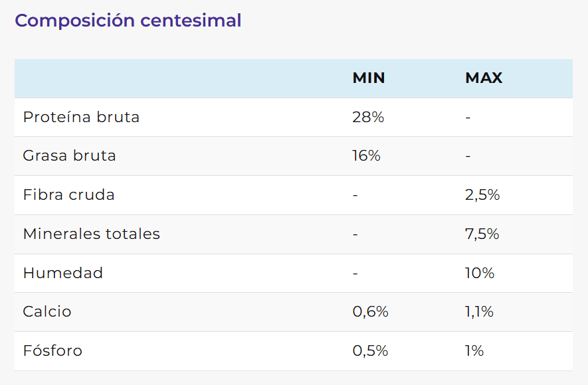Viewport: 588px width, 385px height.
Task: Select the Proteína bruta row label
Action: point(81,117)
